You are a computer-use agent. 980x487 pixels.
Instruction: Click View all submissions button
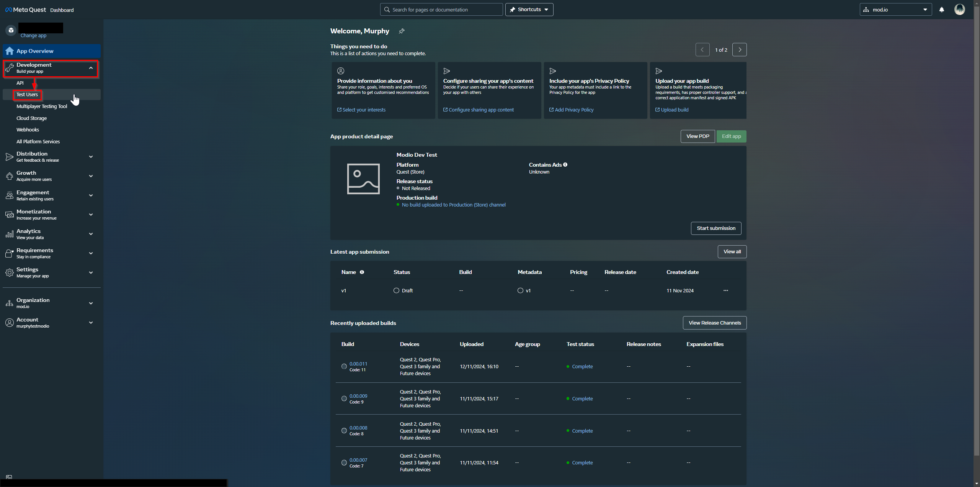(732, 252)
